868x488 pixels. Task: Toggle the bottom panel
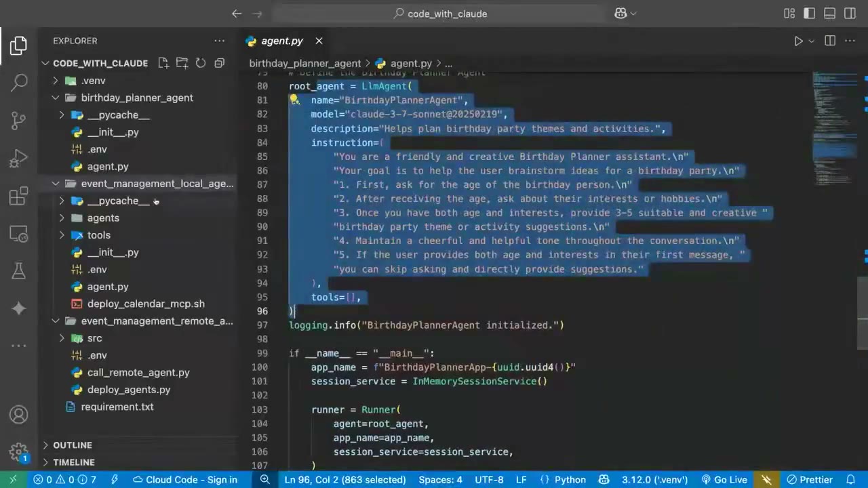coord(829,14)
